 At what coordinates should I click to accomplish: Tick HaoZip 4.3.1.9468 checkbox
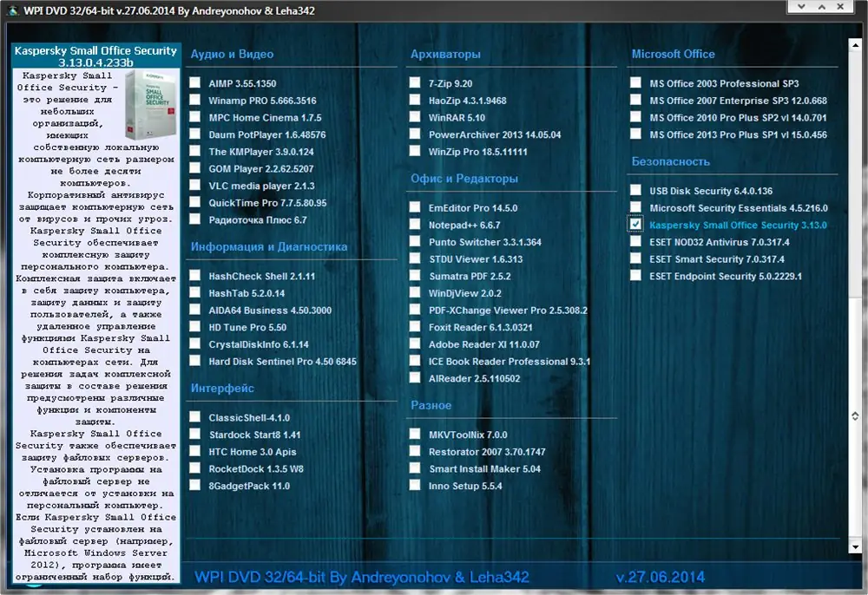tap(415, 100)
